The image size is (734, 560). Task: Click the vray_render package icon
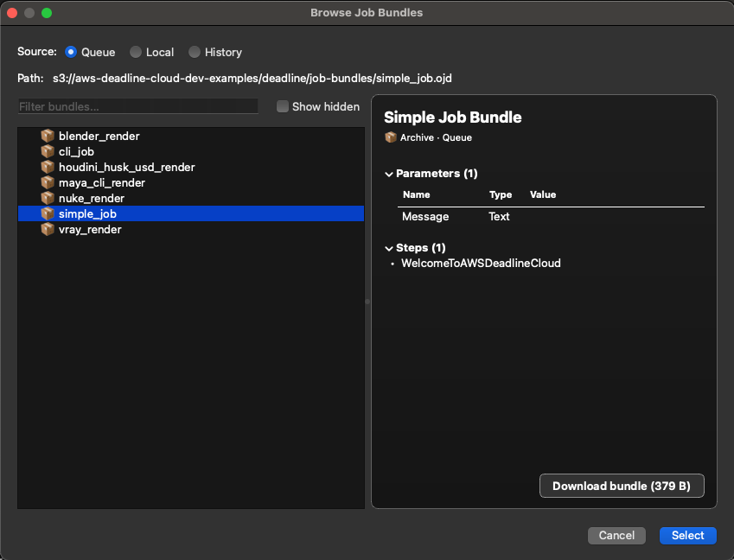coord(48,229)
